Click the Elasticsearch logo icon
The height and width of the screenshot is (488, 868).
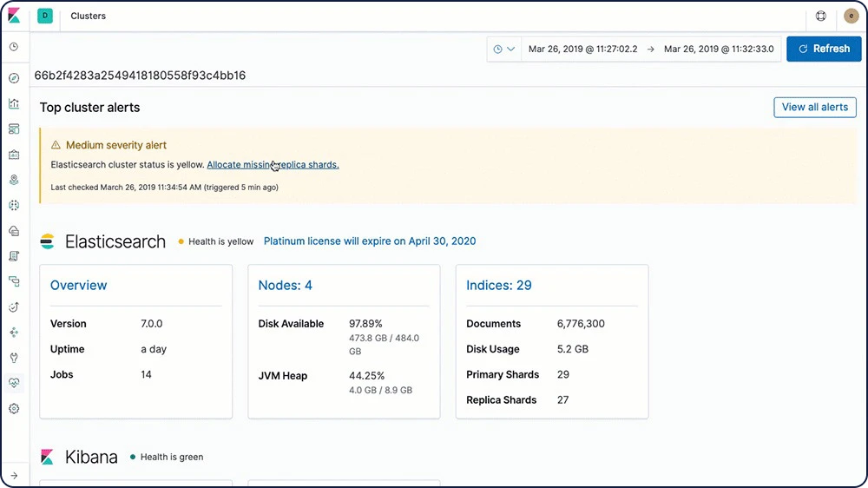coord(48,241)
